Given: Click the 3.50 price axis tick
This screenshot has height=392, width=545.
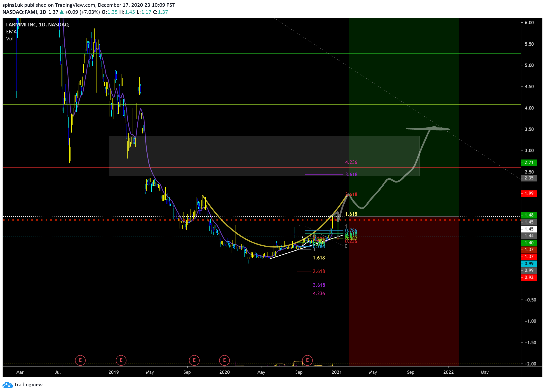Looking at the screenshot, I should [529, 129].
